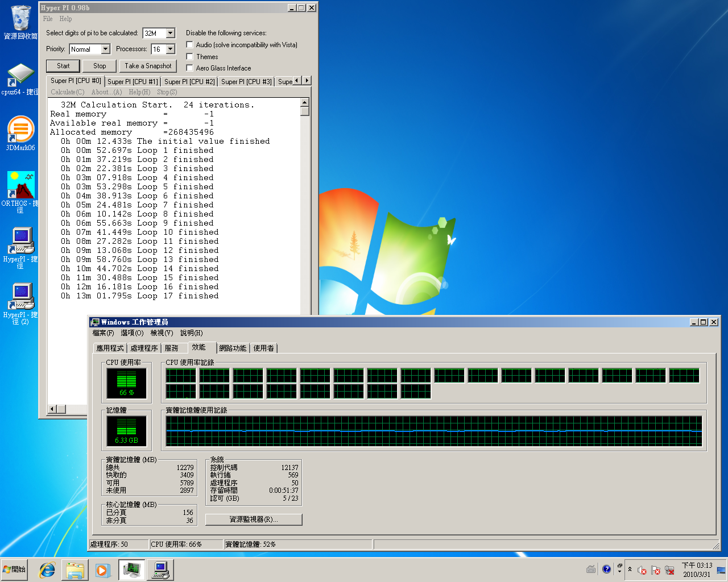
Task: Open Windows Explorer from the taskbar
Action: 75,570
